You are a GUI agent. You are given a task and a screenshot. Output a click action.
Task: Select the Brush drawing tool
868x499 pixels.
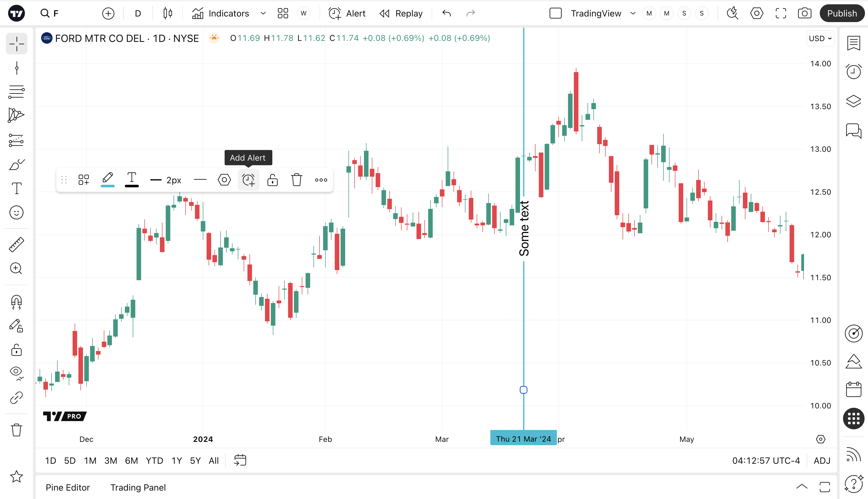coord(16,165)
